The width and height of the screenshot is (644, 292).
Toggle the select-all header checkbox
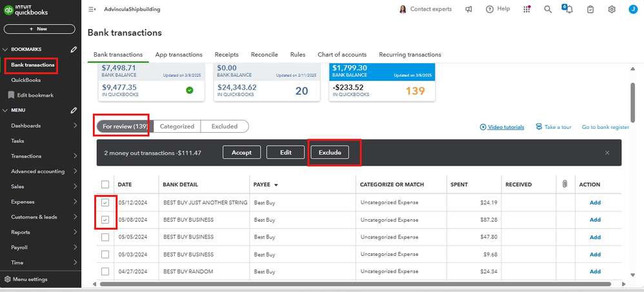click(x=105, y=184)
